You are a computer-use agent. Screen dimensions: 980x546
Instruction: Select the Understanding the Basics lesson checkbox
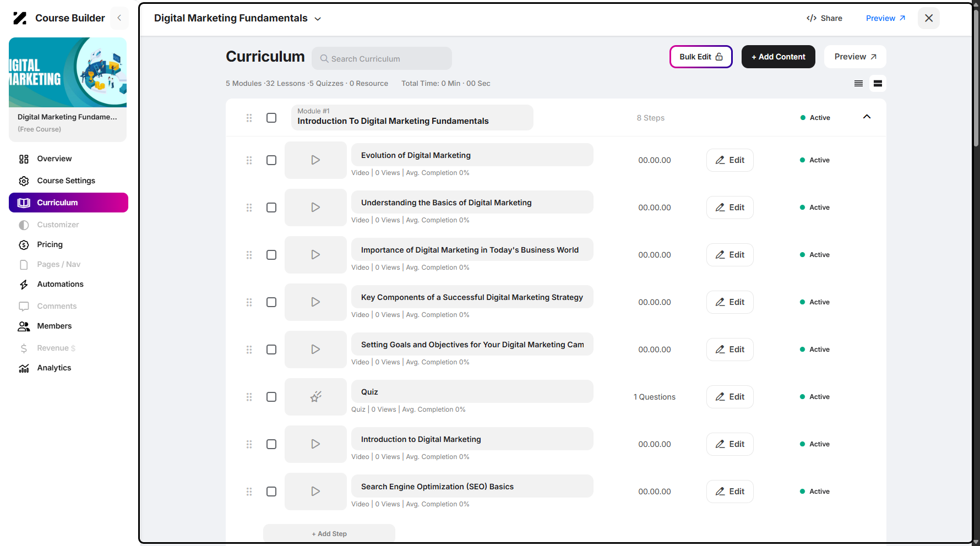[x=271, y=208]
